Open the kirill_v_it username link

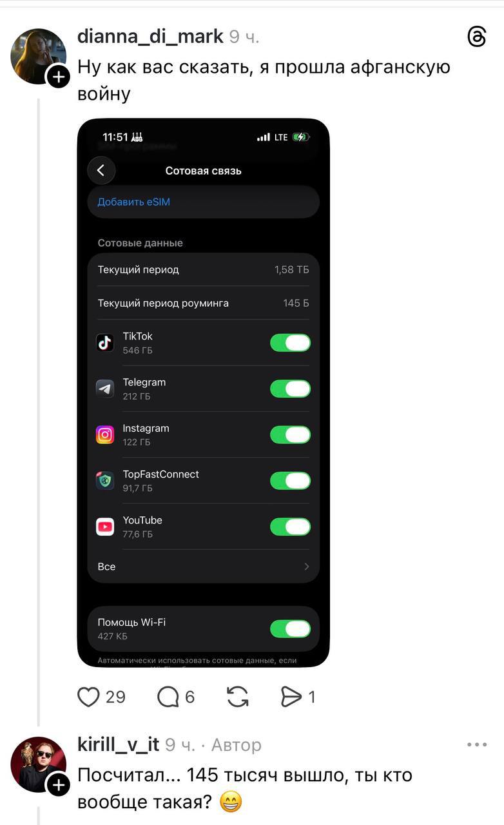coord(118,744)
